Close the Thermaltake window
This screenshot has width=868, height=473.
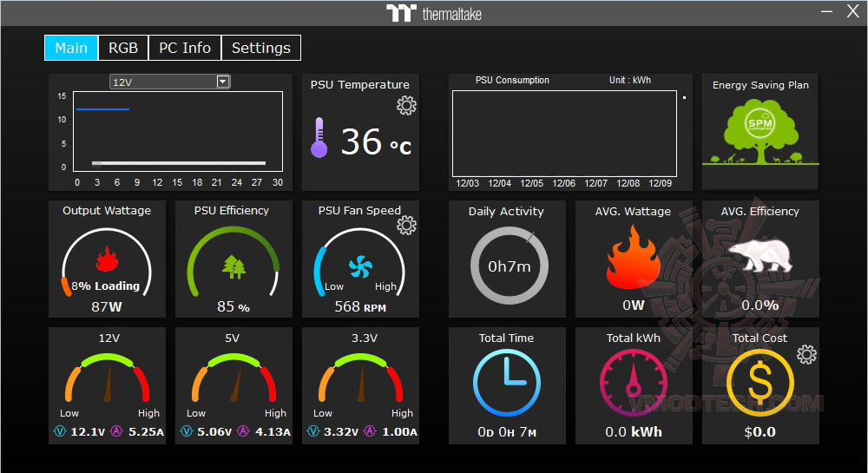[x=852, y=11]
